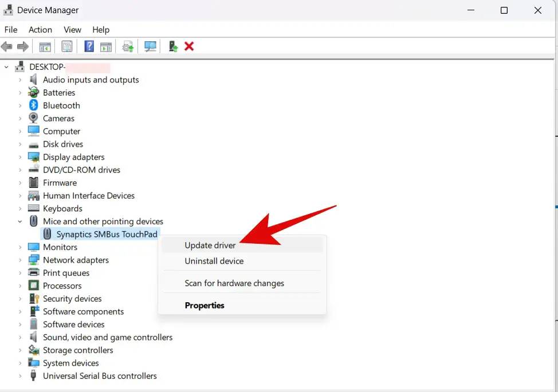Viewport: 558px width, 392px height.
Task: Collapse Mice and other pointing devices
Action: (x=20, y=221)
